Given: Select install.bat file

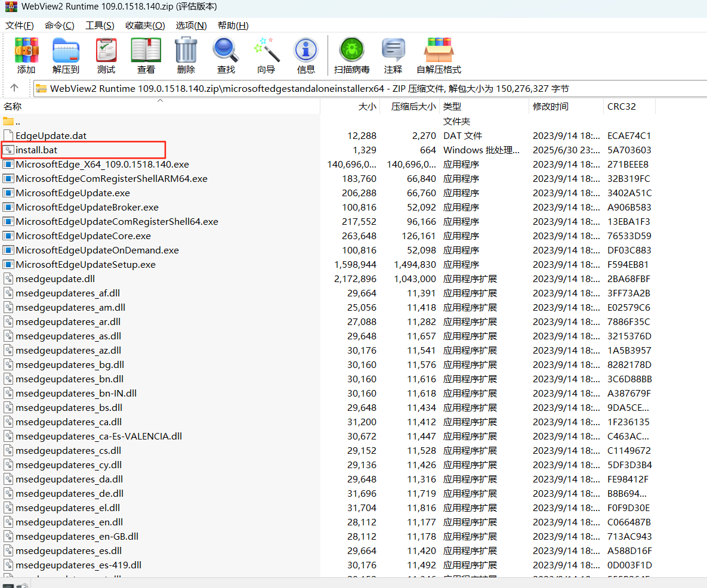Looking at the screenshot, I should point(36,150).
